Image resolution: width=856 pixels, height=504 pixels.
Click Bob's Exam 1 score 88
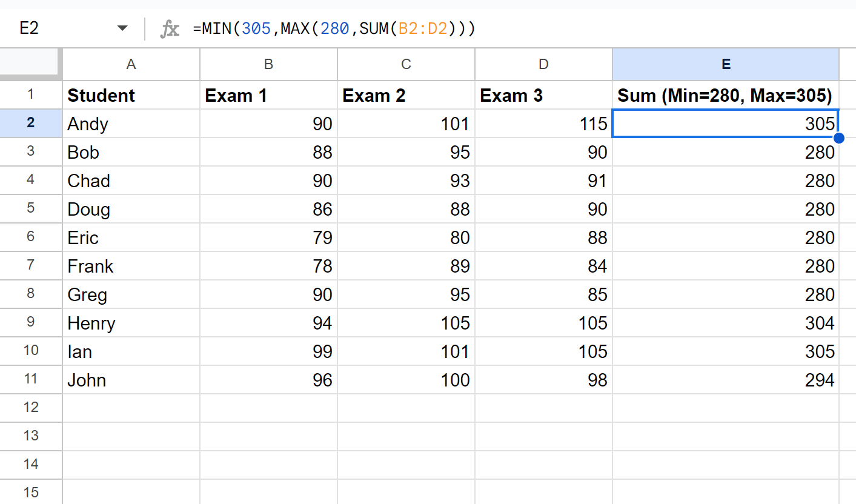(268, 152)
